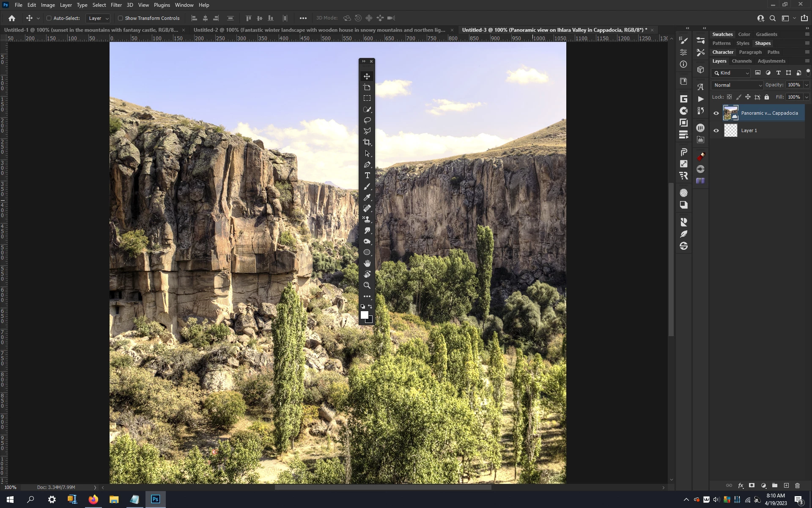Click the Delete layer trash icon

(x=797, y=486)
